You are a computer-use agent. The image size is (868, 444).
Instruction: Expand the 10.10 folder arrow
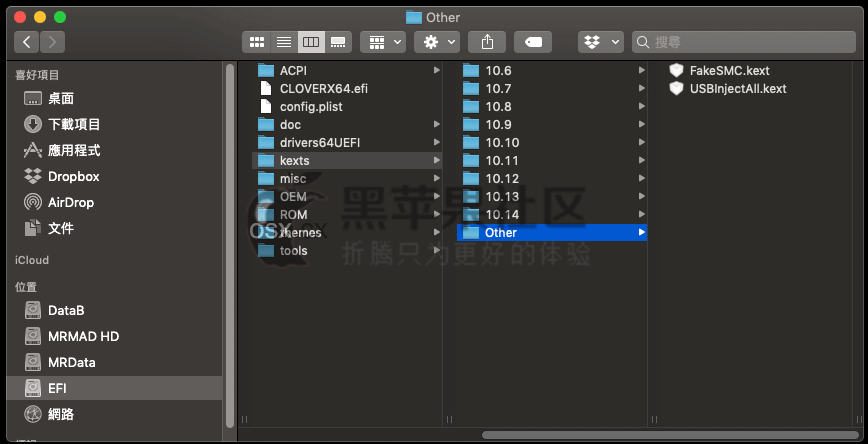[x=641, y=142]
